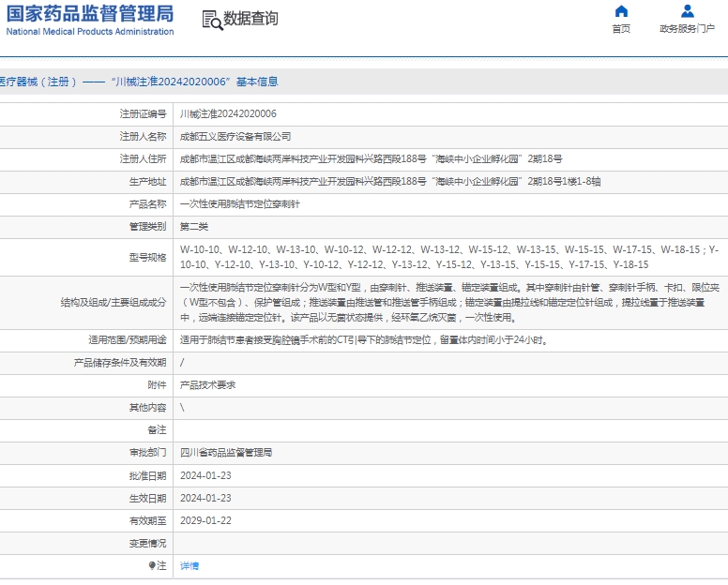This screenshot has height=585, width=728.
Task: Click the bulb icon beside 注
Action: [151, 565]
